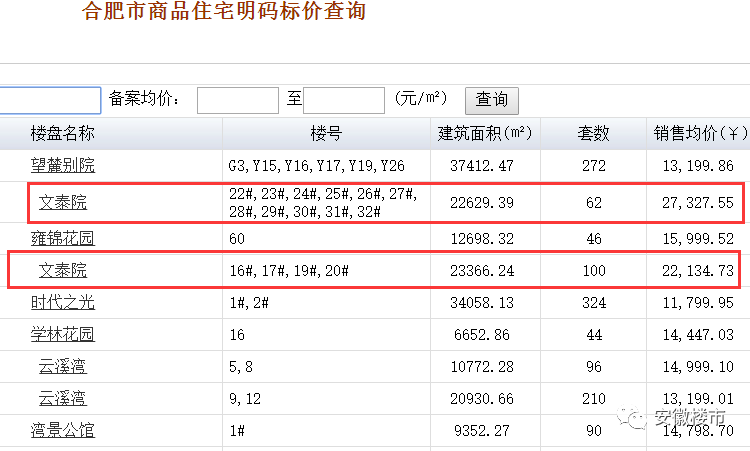Select the 建筑面积(m²) column header
This screenshot has width=750, height=451.
click(x=485, y=133)
